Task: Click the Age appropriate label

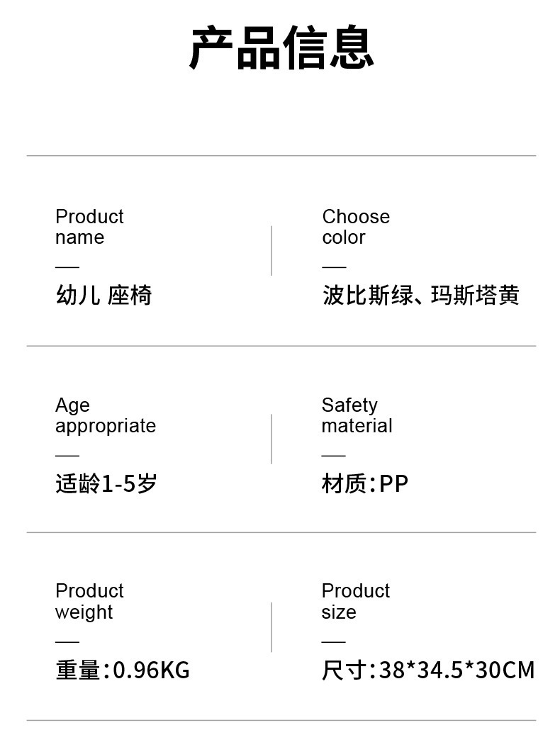Action: click(x=105, y=415)
